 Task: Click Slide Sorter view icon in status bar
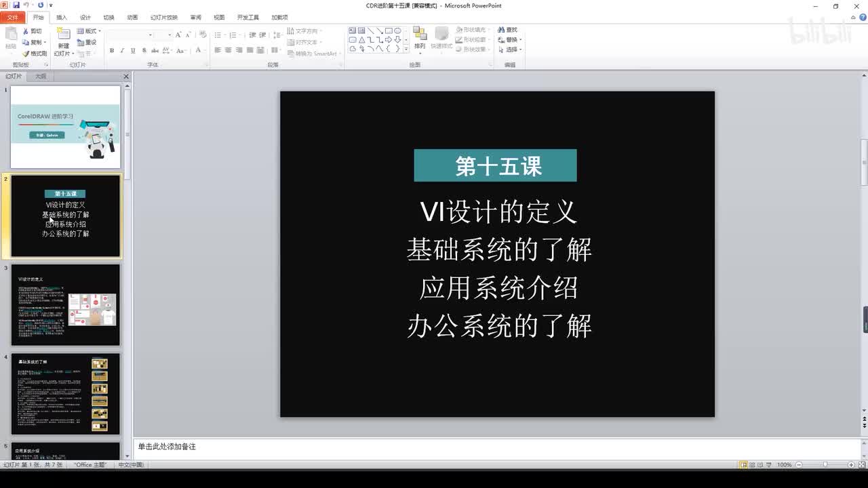(x=753, y=465)
